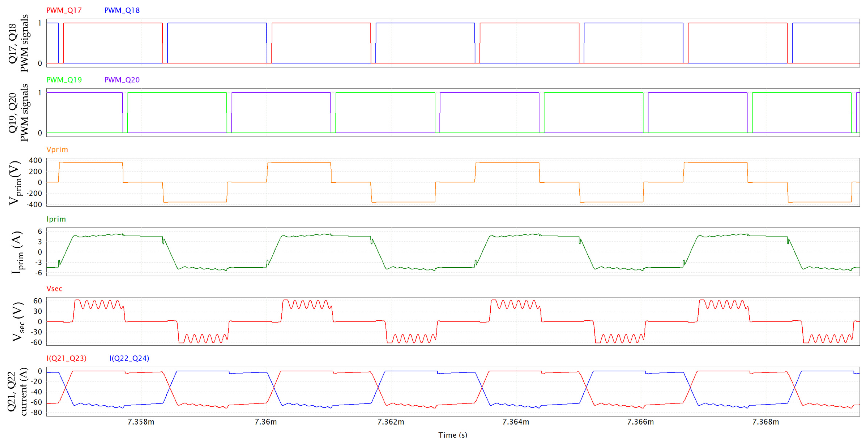The width and height of the screenshot is (868, 446).
Task: Click the 7.358m time axis tick
Action: 141,422
